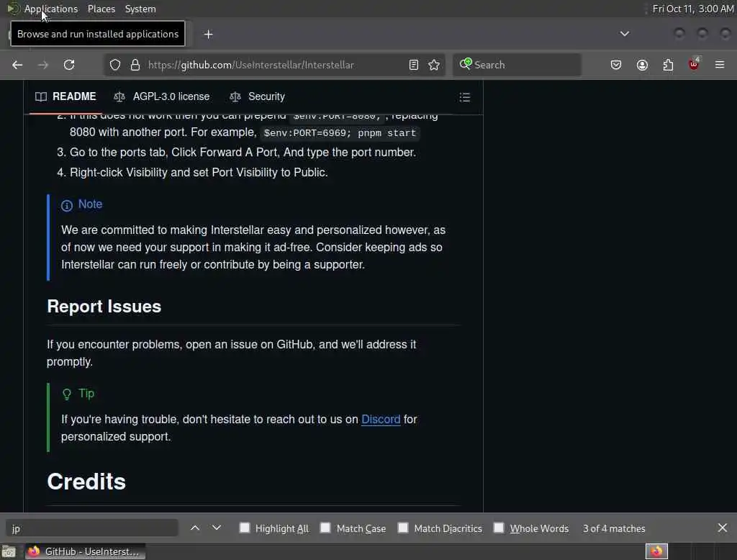Open the Places menu

(x=101, y=9)
